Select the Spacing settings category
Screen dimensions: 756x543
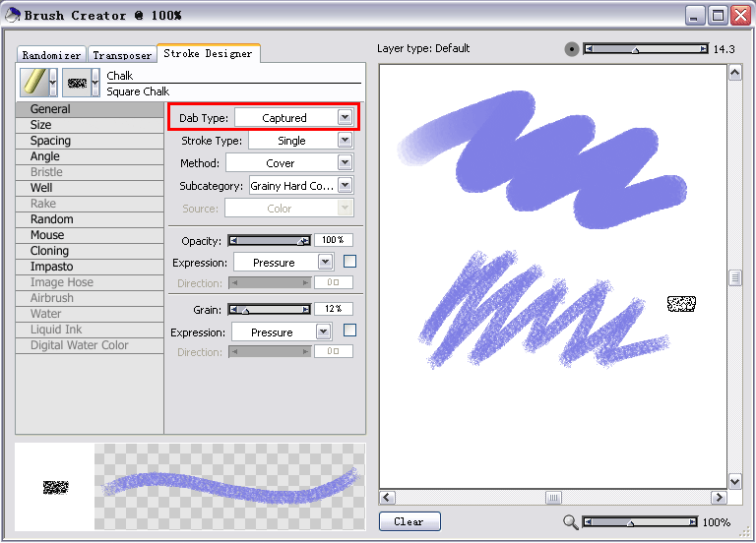tap(50, 141)
